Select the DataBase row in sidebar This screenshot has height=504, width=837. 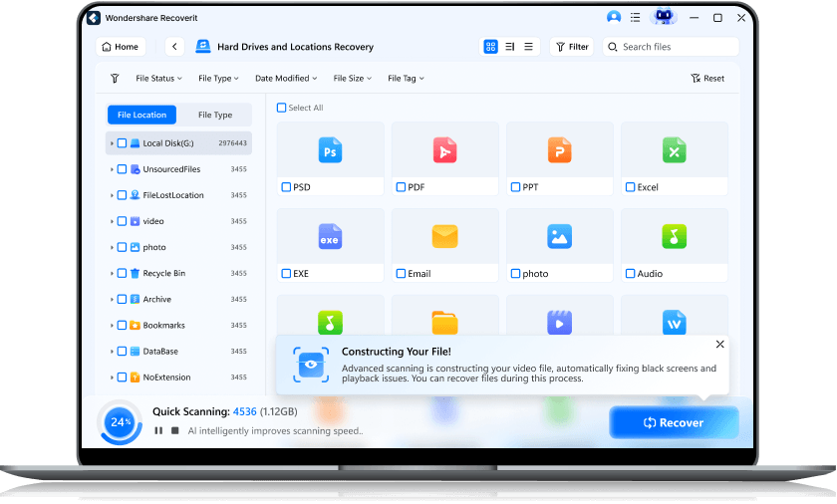(178, 352)
